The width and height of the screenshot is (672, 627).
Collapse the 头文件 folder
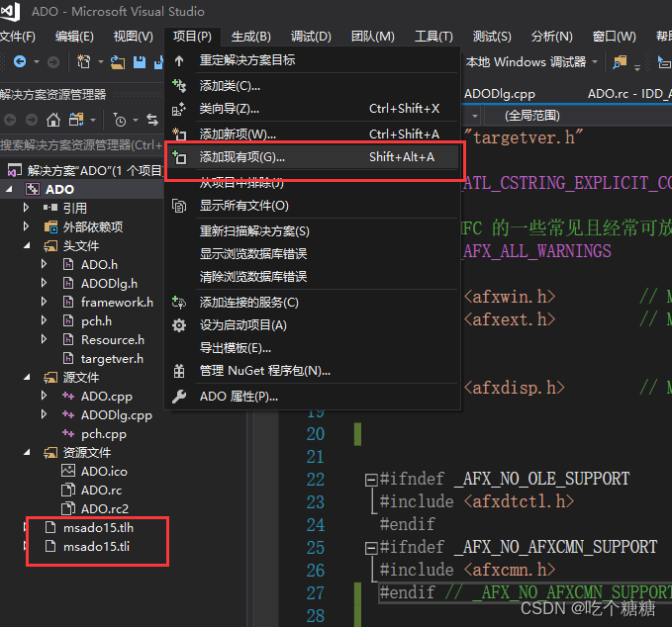[x=27, y=245]
